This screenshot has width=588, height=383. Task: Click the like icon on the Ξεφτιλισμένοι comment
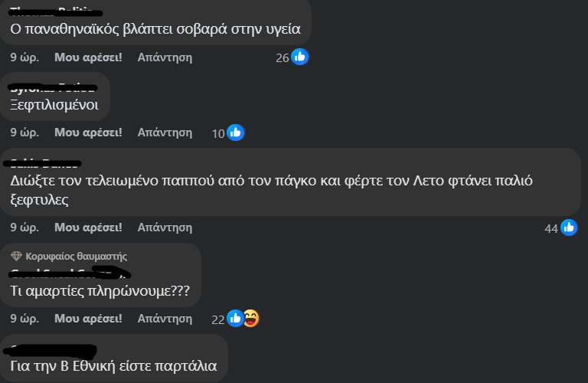pos(236,133)
